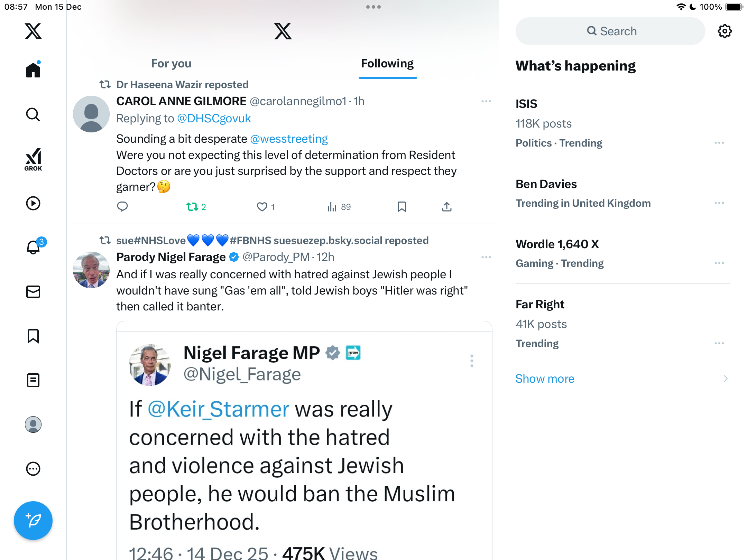
Task: Open Parody Nigel Farage's profile picture
Action: coord(91,270)
